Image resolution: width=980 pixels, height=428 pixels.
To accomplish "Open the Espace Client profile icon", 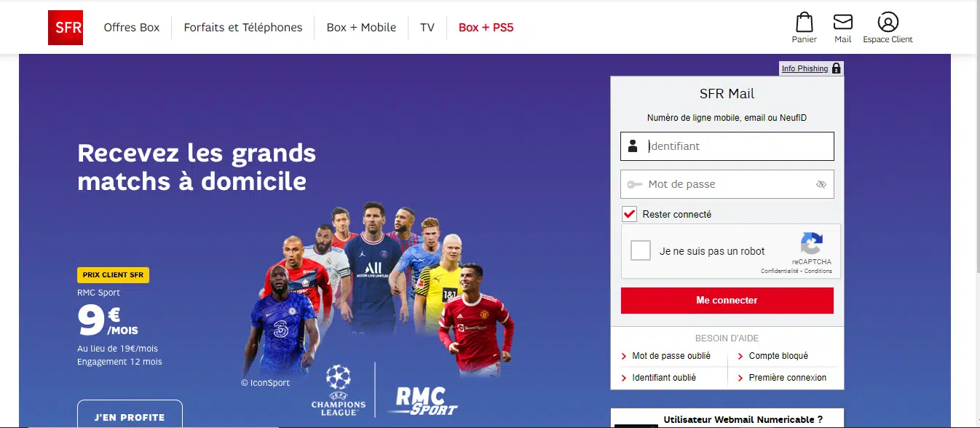I will [x=888, y=22].
